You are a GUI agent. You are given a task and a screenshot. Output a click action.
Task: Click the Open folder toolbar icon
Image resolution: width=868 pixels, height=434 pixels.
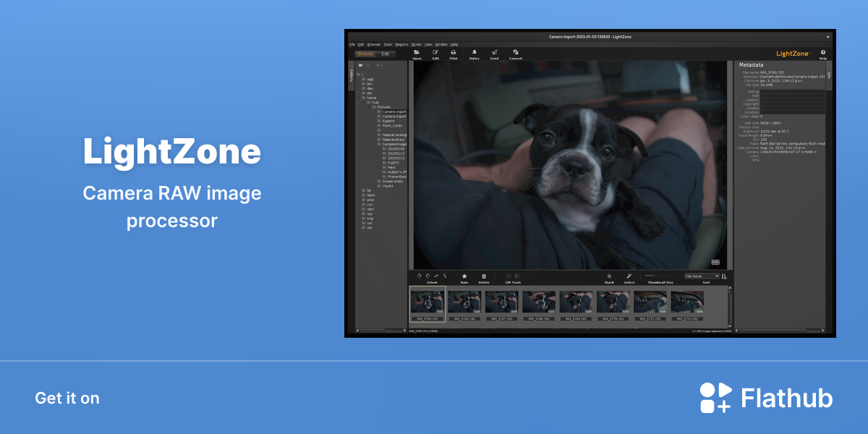[417, 52]
